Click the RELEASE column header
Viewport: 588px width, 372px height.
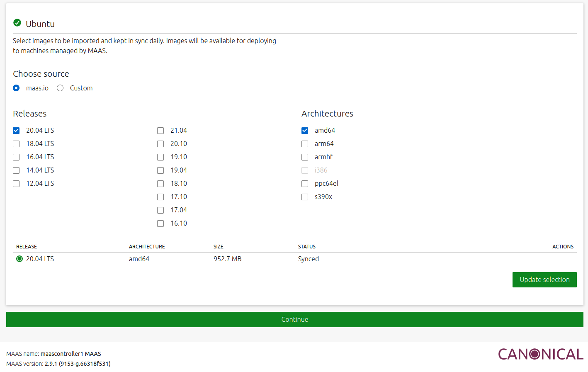[x=27, y=246]
